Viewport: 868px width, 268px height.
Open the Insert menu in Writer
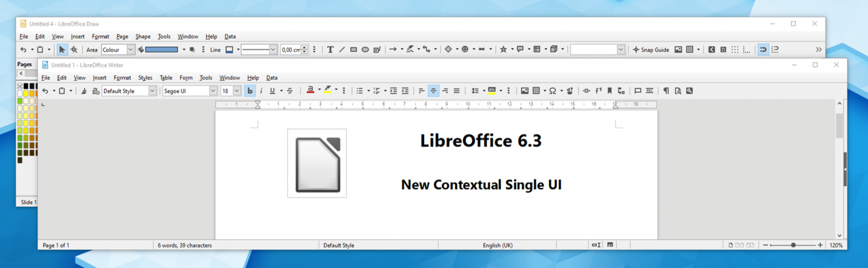[x=99, y=78]
